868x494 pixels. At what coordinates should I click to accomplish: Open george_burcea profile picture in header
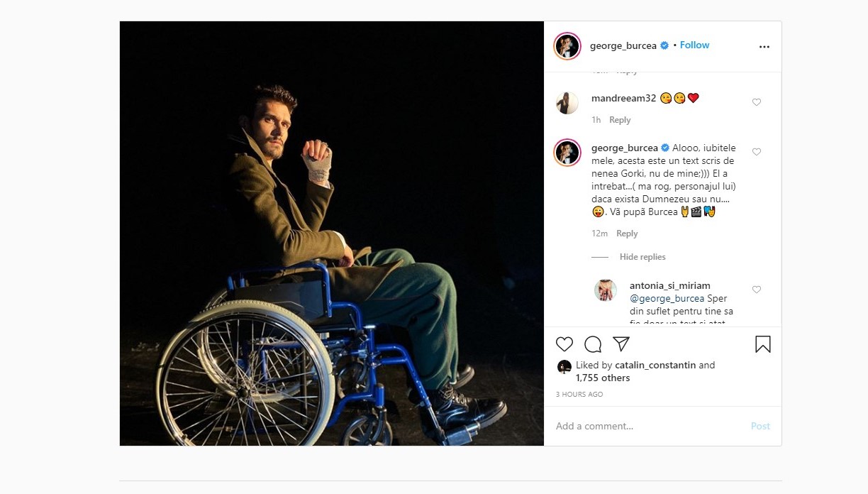pyautogui.click(x=567, y=46)
